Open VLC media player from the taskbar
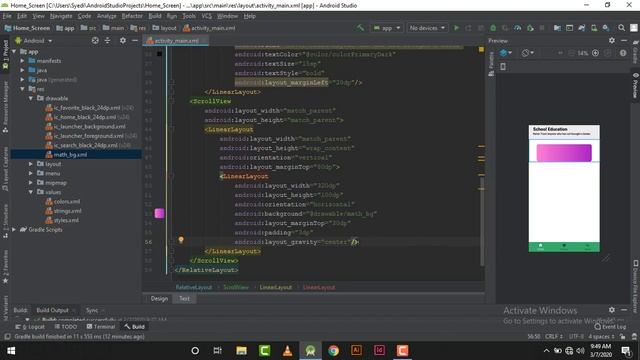Image resolution: width=640 pixels, height=360 pixels. [287, 350]
